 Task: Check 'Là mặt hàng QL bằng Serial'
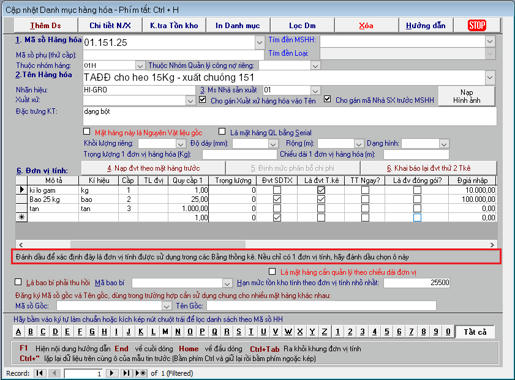222,132
